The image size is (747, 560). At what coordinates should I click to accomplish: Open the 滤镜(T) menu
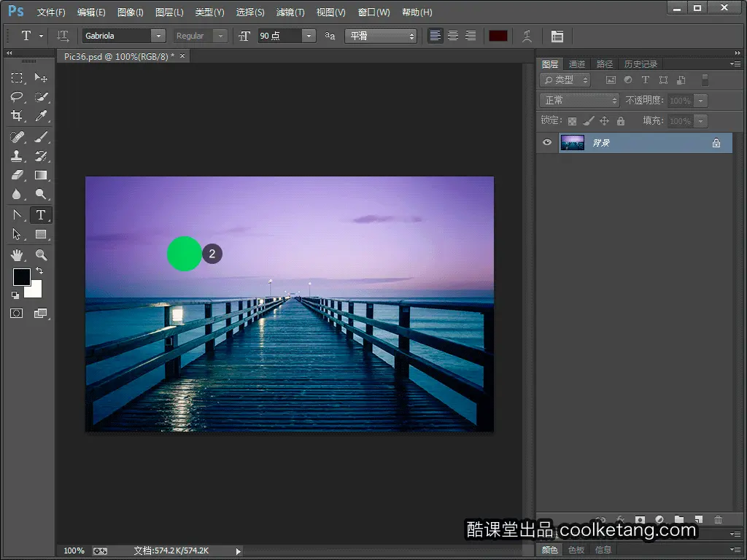click(x=290, y=12)
